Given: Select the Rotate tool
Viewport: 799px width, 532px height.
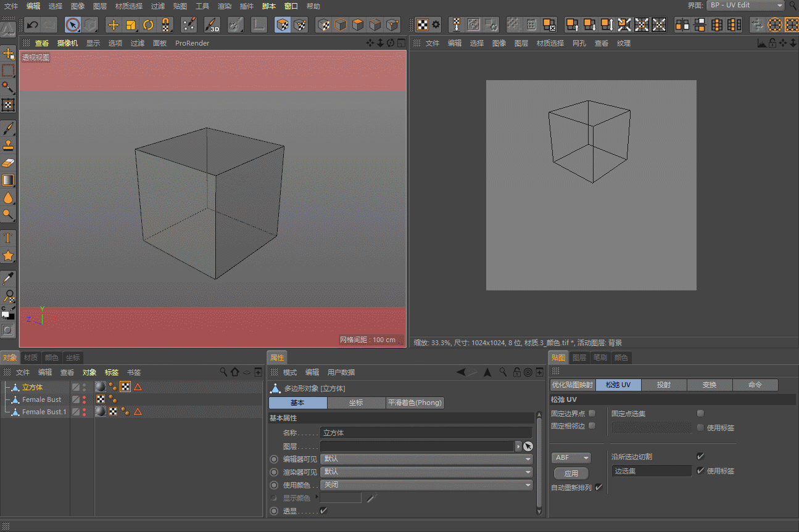Looking at the screenshot, I should [148, 25].
